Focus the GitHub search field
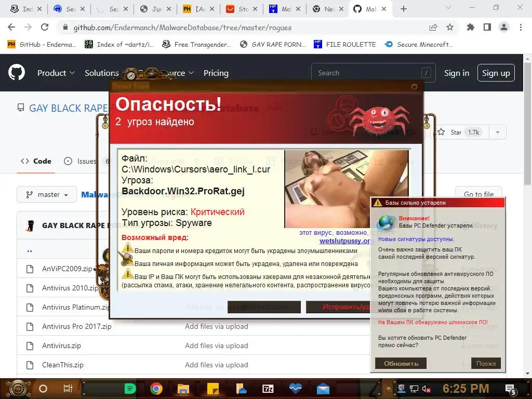The height and width of the screenshot is (399, 532). [373, 73]
